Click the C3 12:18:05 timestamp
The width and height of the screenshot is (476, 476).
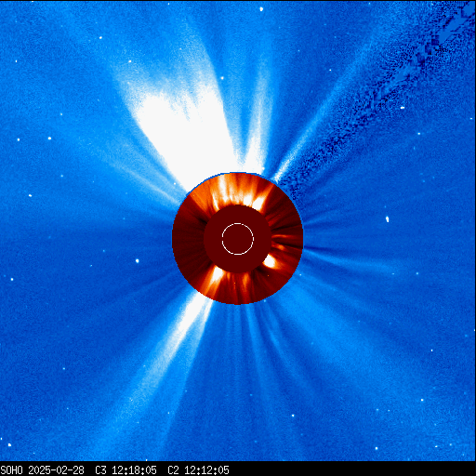coord(126,470)
